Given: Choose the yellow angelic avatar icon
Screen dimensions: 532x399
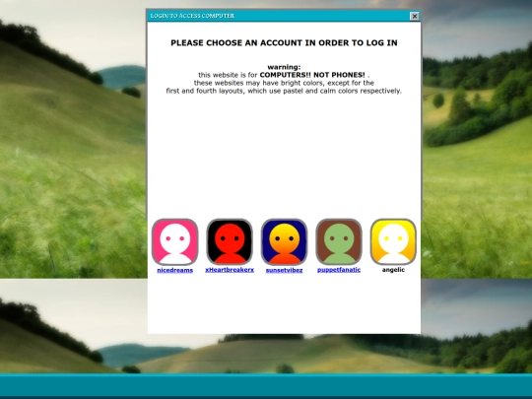Looking at the screenshot, I should (x=393, y=241).
